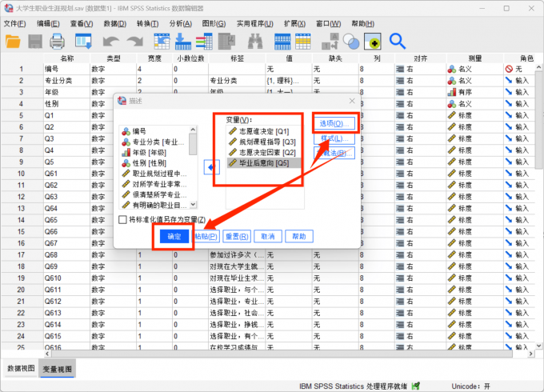Image resolution: width=544 pixels, height=392 pixels.
Task: Click the 重置(R) button
Action: (x=237, y=237)
